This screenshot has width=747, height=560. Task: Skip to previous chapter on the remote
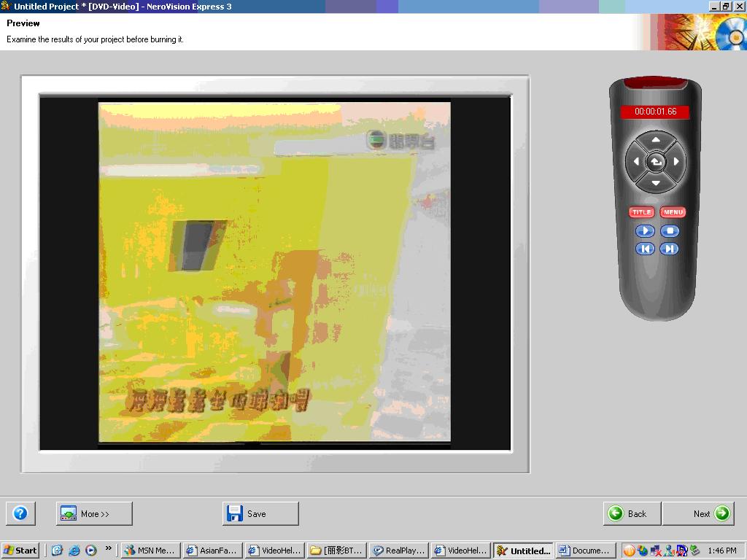(645, 249)
